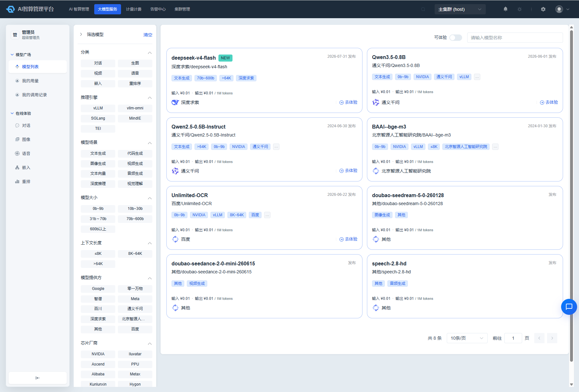Click 百度 provider logo on Unlimited-OCR card

(x=175, y=239)
